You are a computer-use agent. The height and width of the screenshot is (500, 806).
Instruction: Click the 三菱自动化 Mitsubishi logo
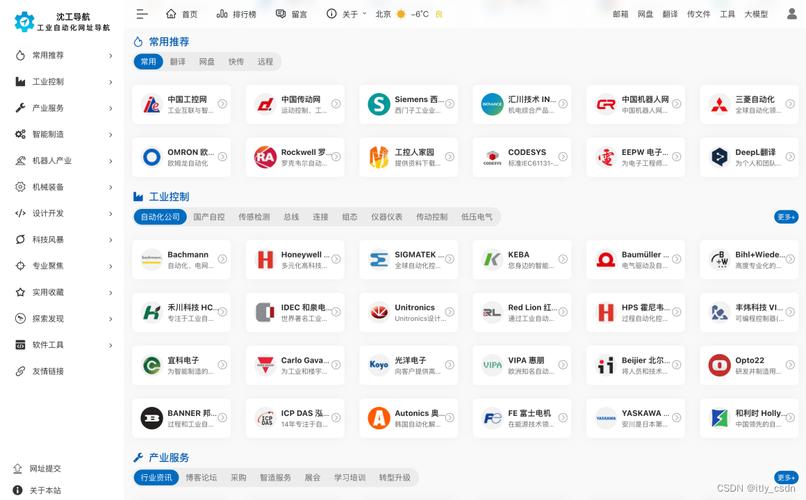tap(720, 104)
